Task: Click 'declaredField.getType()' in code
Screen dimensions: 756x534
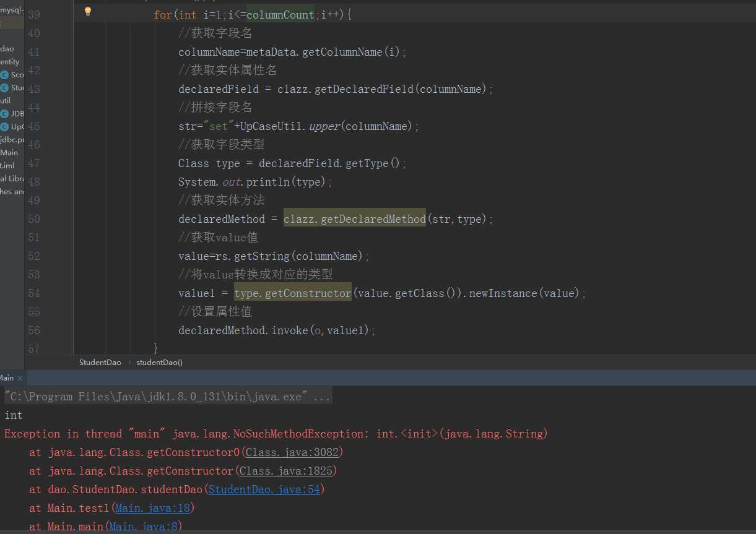Action: [x=329, y=163]
